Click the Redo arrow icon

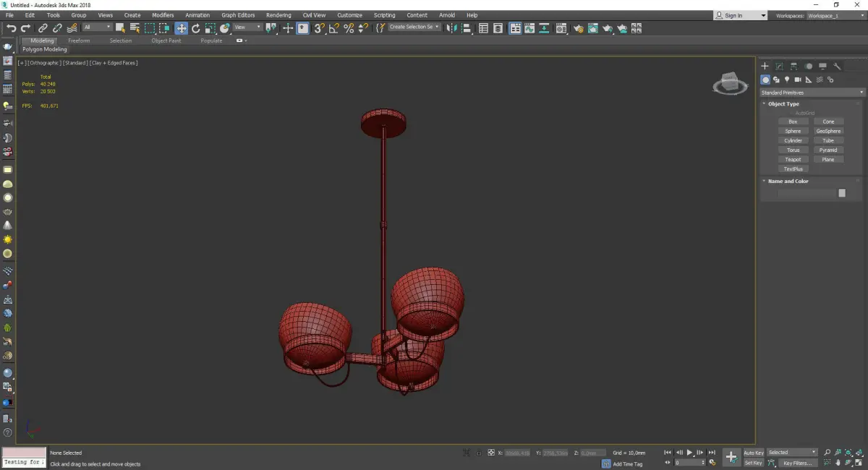[25, 28]
